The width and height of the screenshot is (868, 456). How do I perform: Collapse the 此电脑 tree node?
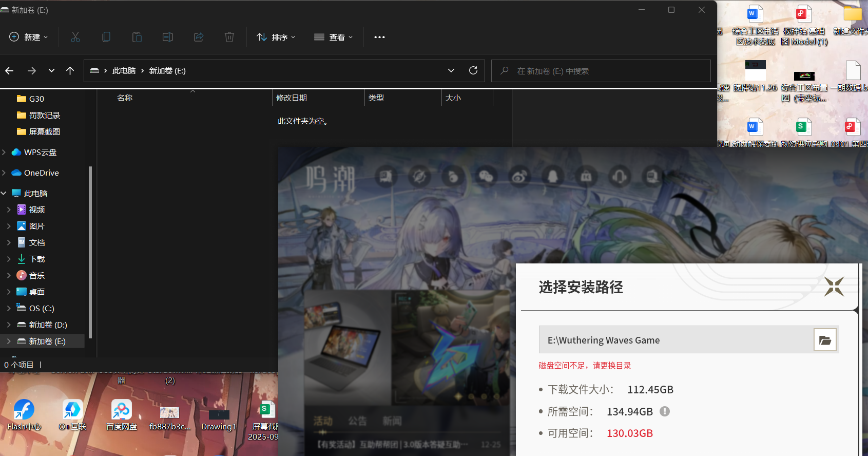coord(4,193)
